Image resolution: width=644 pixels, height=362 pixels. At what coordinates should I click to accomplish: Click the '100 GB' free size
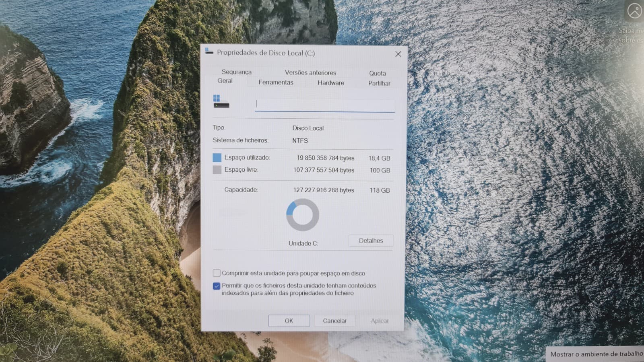click(380, 171)
